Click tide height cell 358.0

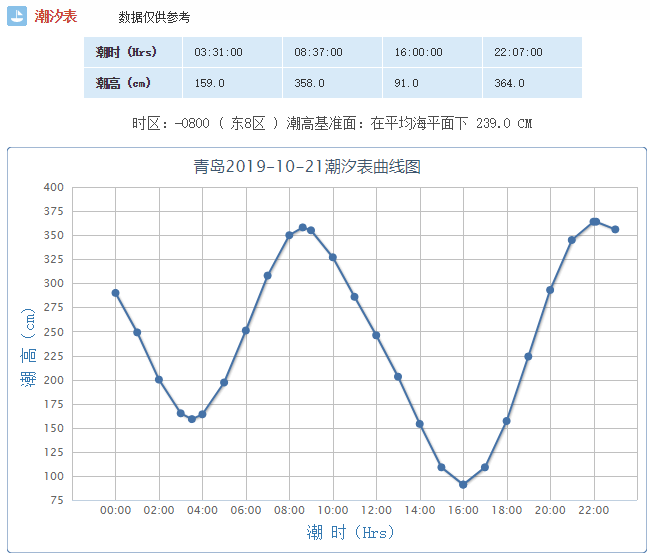point(332,83)
